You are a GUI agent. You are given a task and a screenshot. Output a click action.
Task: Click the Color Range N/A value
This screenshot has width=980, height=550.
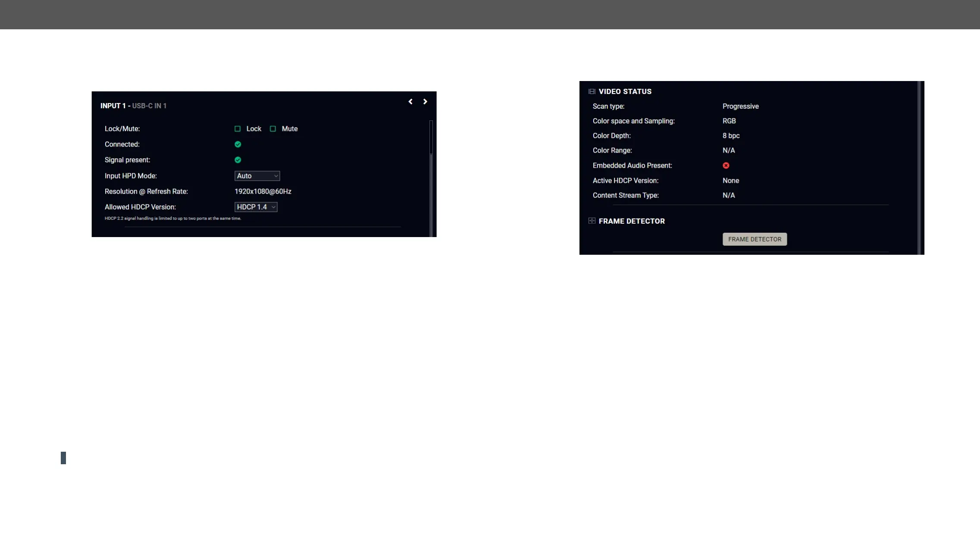click(x=729, y=150)
